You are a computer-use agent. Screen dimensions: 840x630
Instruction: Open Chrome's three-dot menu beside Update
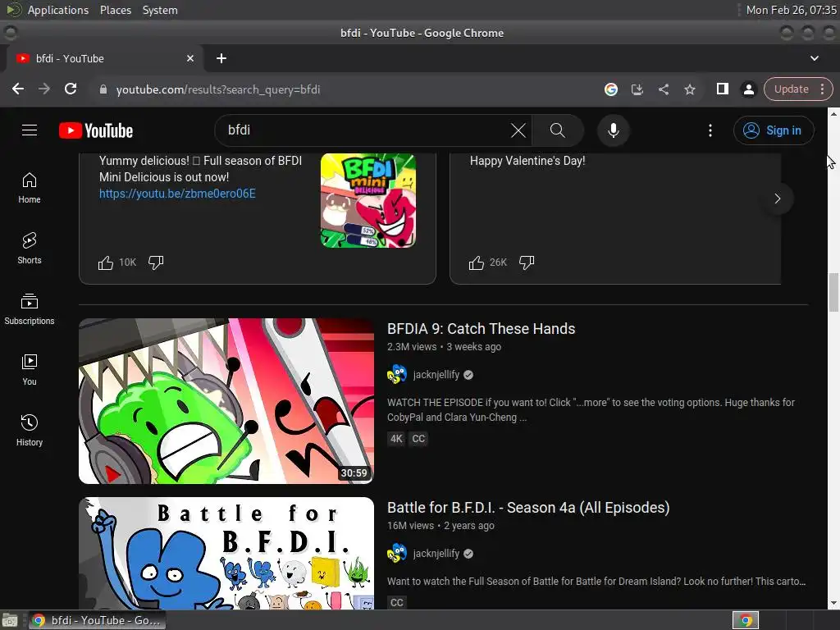point(822,89)
